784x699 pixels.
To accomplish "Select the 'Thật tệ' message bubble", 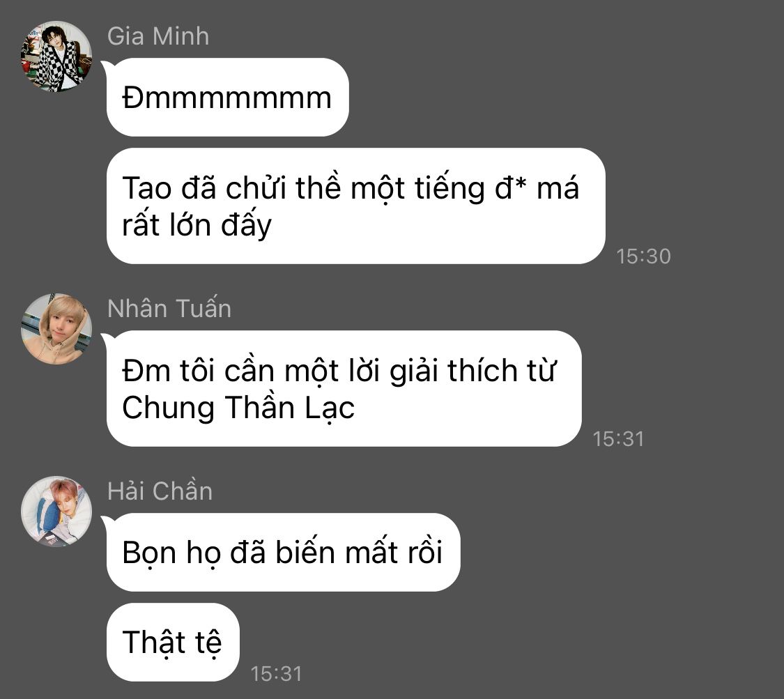I will tap(173, 641).
